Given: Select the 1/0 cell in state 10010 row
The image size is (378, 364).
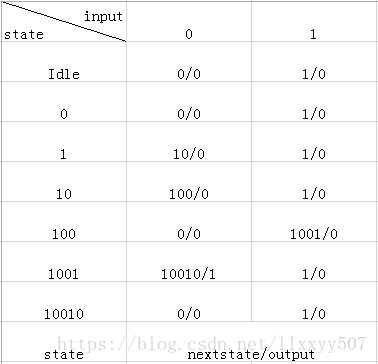Looking at the screenshot, I should point(314,302).
